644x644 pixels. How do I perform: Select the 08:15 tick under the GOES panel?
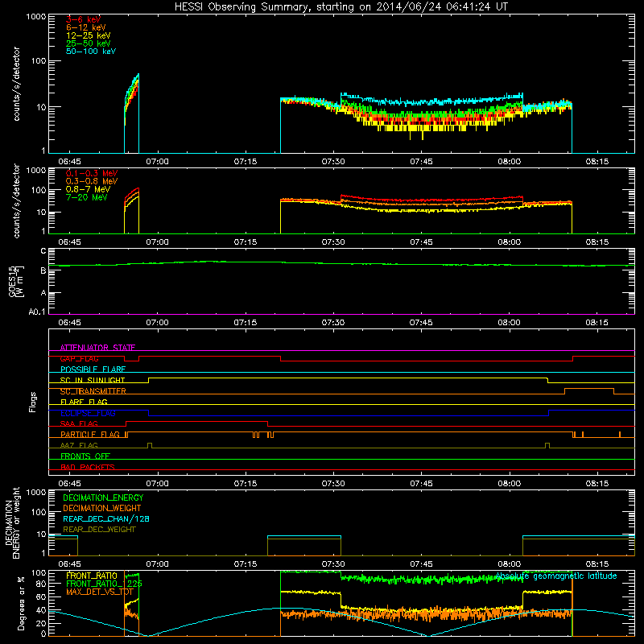click(x=597, y=323)
